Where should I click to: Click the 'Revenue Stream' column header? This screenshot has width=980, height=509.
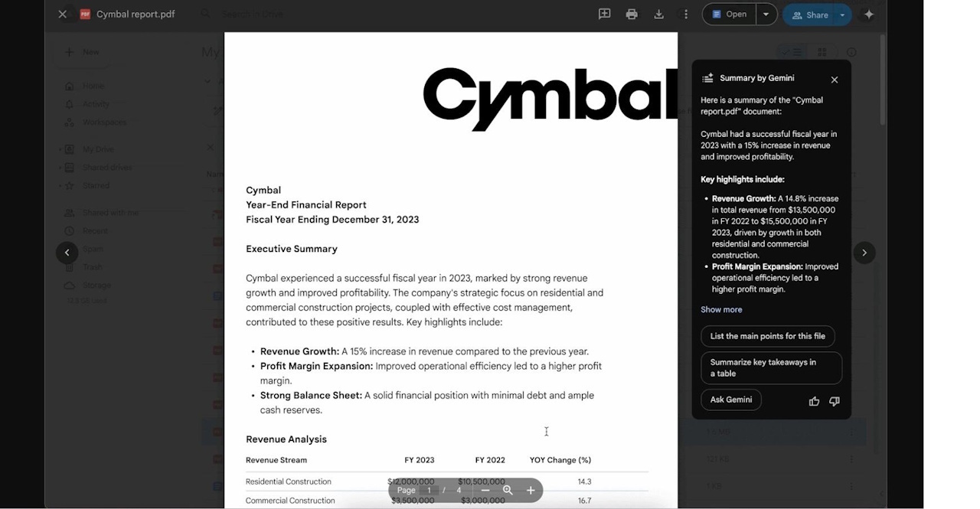click(x=276, y=460)
